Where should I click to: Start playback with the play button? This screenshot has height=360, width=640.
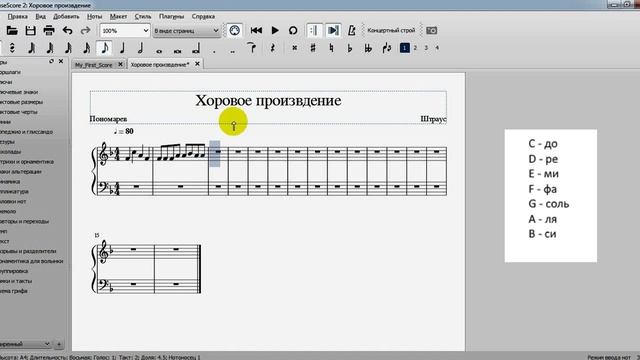pos(275,31)
